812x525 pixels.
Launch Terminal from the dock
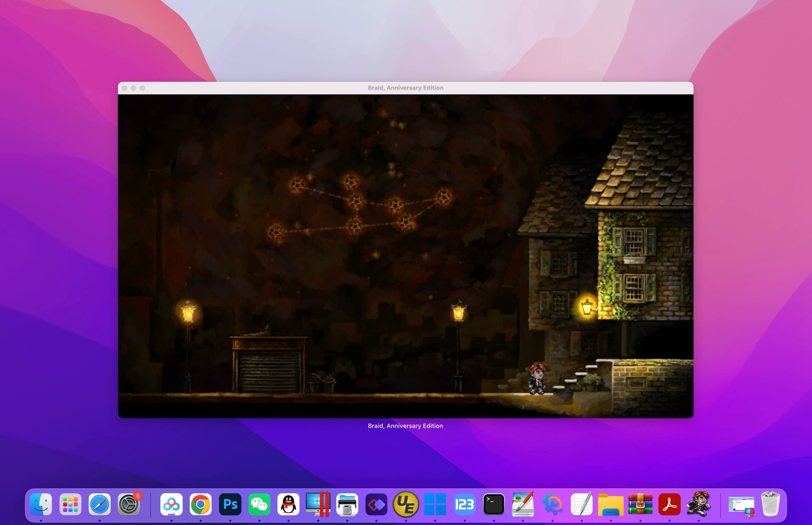point(494,504)
